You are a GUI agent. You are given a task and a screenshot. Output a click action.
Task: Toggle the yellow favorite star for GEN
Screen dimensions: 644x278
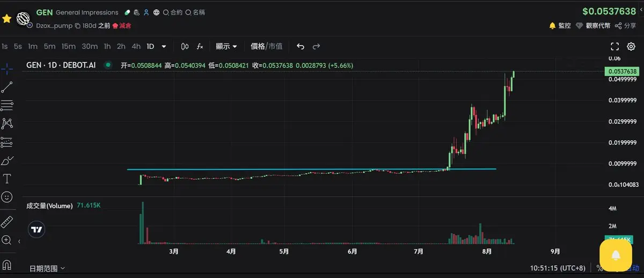[6, 19]
